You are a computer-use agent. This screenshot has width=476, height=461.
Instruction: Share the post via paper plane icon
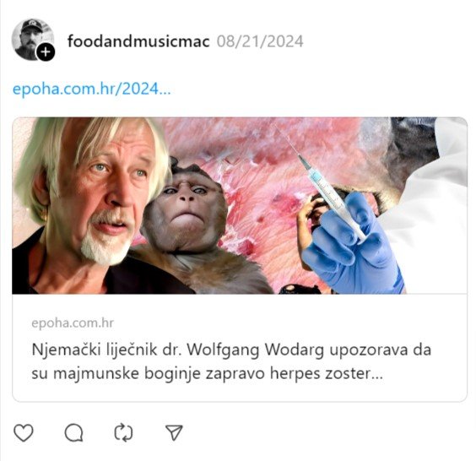(174, 432)
